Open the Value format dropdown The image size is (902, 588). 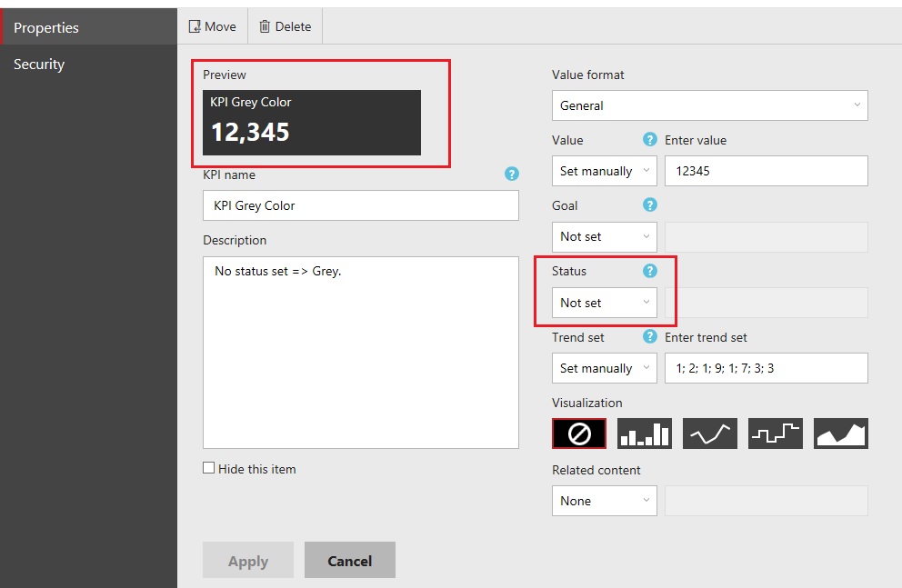coord(710,105)
